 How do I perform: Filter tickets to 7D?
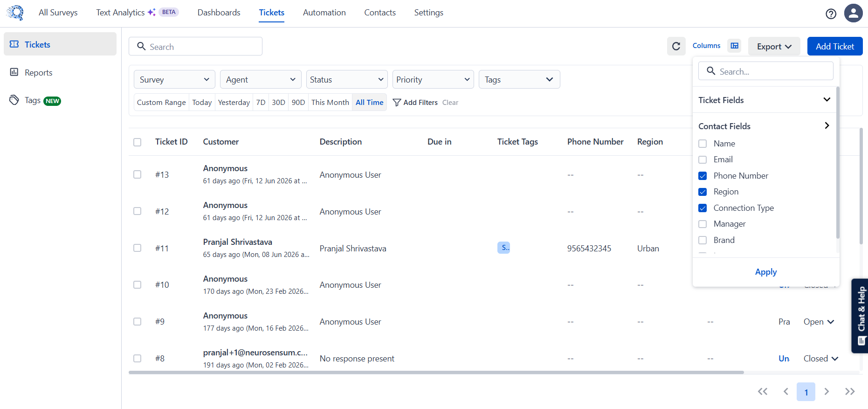coord(261,103)
